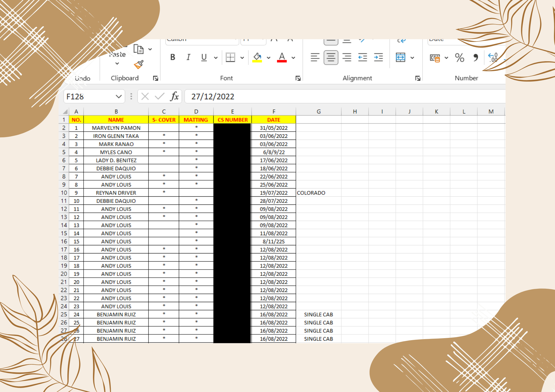Apply Percent Style number format
This screenshot has width=555, height=392.
(459, 58)
